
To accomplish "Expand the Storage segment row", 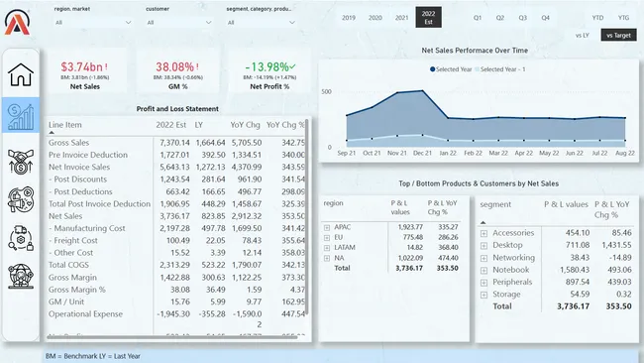I will tap(483, 295).
